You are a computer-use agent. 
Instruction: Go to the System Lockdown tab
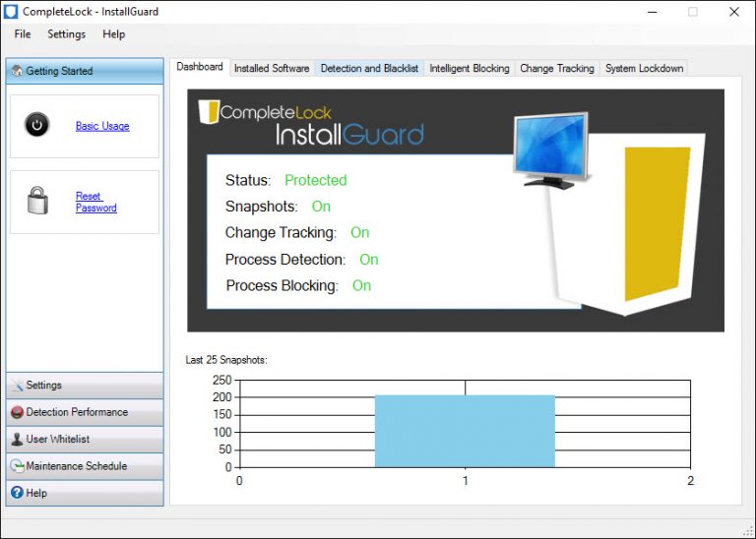pyautogui.click(x=644, y=68)
